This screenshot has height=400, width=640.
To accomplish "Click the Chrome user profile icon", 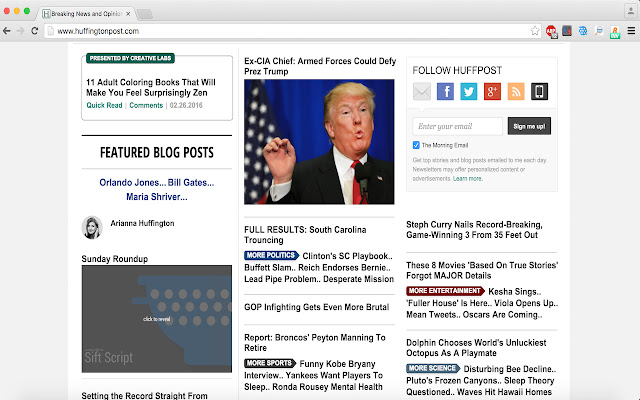I will pyautogui.click(x=631, y=11).
